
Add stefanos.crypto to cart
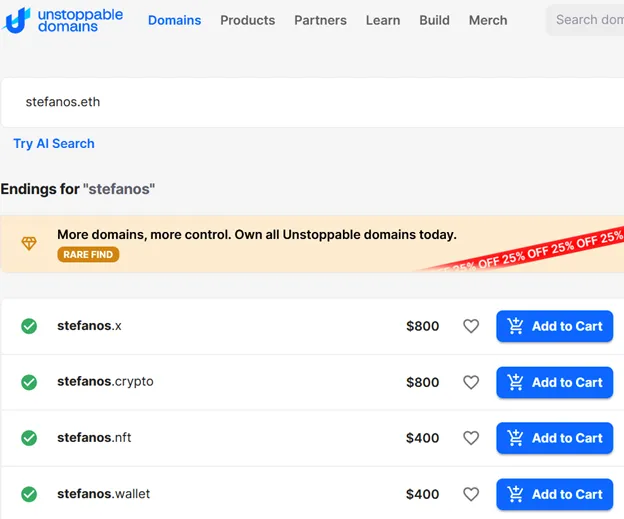click(x=554, y=382)
